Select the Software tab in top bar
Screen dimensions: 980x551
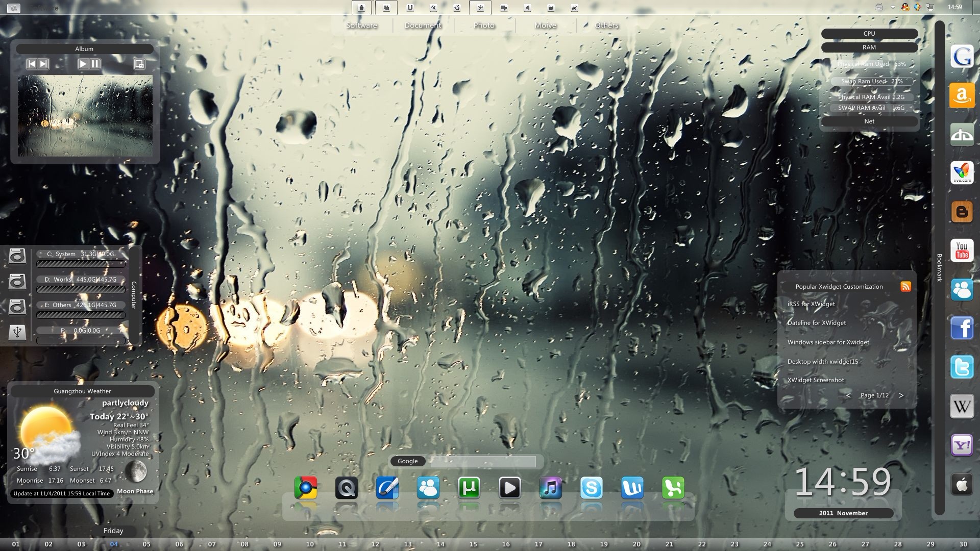(x=361, y=25)
